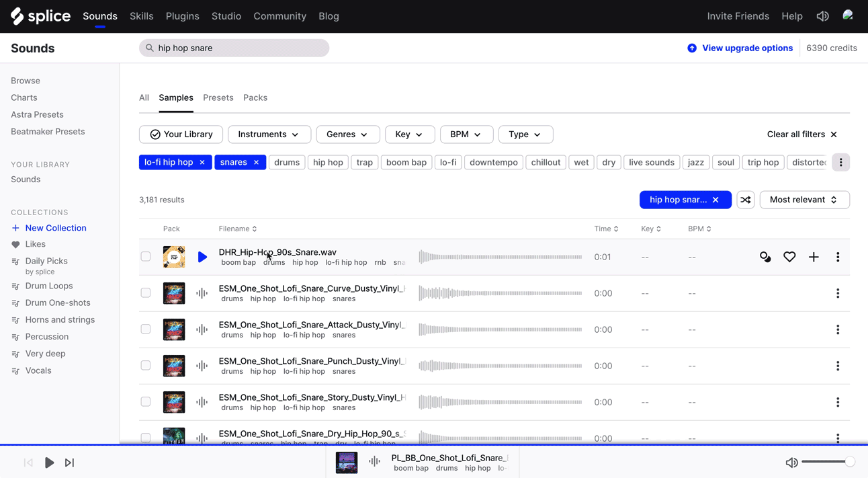
Task: Click the shuffle results icon
Action: click(745, 200)
